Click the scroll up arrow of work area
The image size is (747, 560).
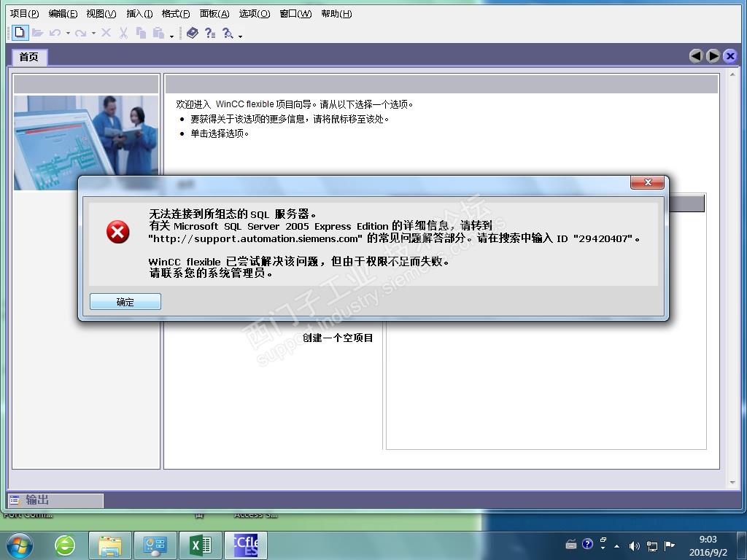(x=732, y=75)
